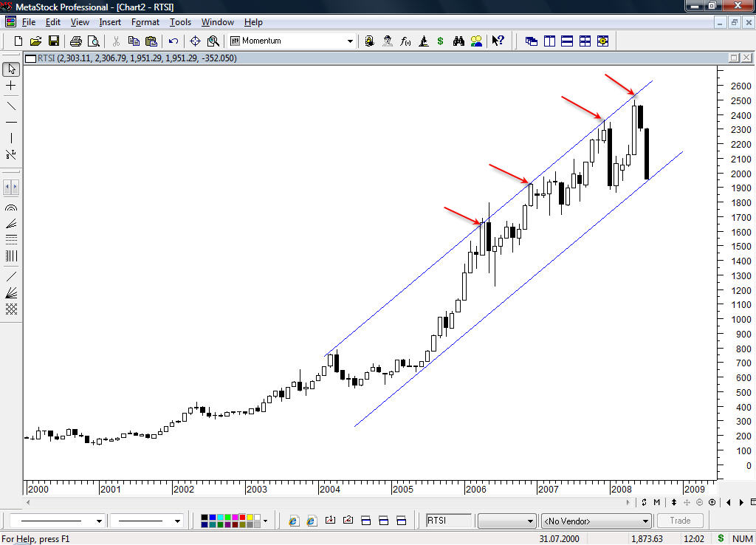Open the Indicator Builder f(x) icon
This screenshot has width=756, height=545.
[x=405, y=41]
